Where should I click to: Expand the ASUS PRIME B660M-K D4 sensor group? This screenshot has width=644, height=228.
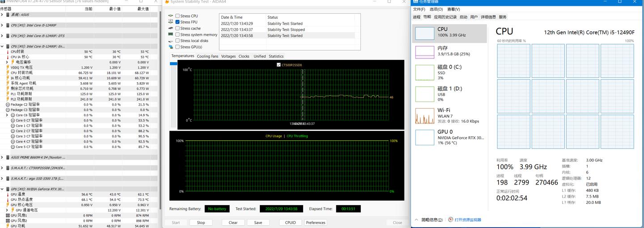point(2,157)
